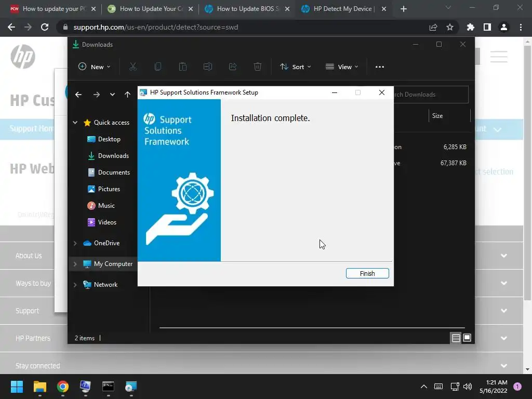Image resolution: width=532 pixels, height=399 pixels.
Task: Open Chrome three-dot menu
Action: 521,27
